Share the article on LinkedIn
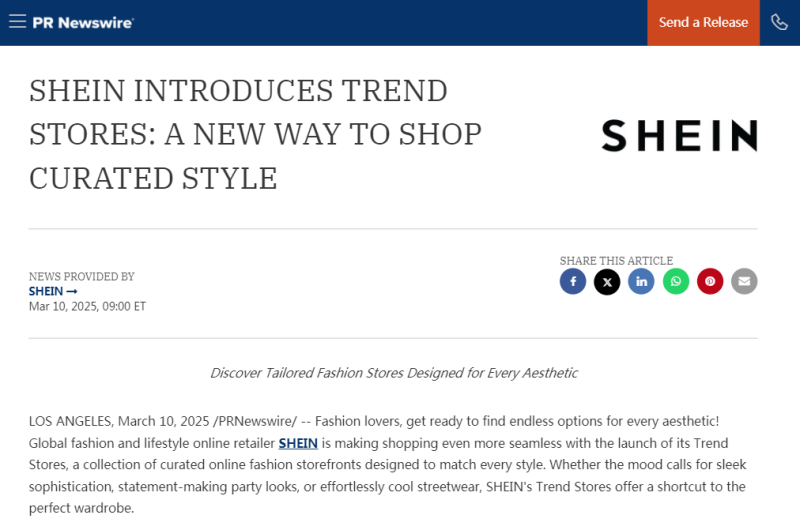 [641, 282]
